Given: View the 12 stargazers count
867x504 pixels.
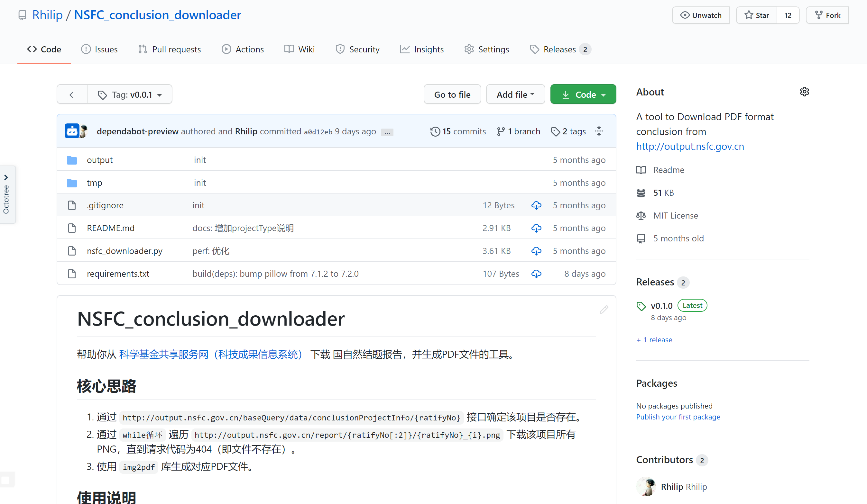Looking at the screenshot, I should tap(788, 15).
